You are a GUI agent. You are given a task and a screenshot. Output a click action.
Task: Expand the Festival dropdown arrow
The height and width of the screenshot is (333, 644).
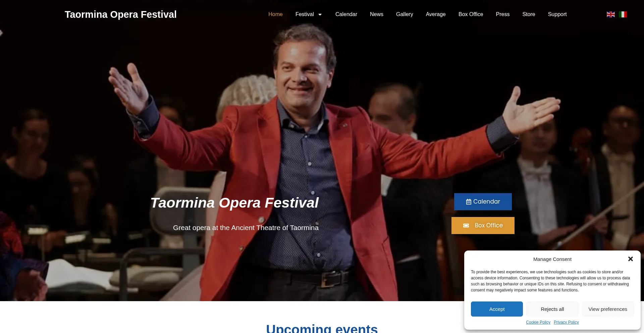320,14
